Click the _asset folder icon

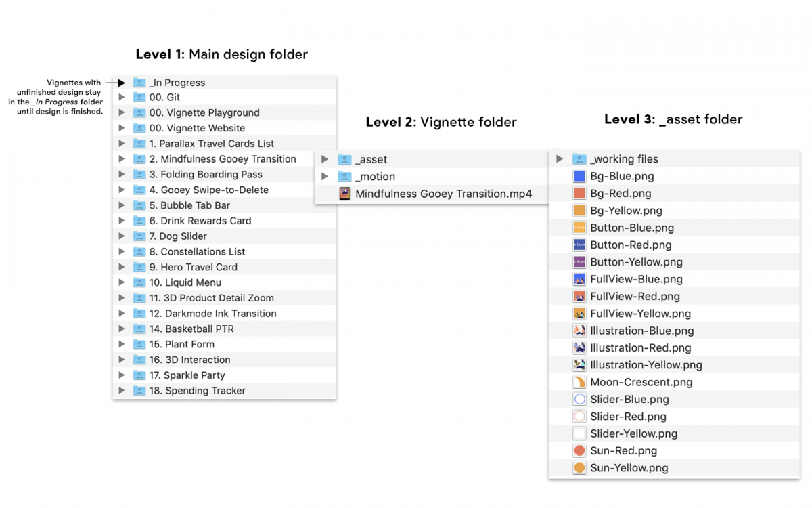pos(344,159)
